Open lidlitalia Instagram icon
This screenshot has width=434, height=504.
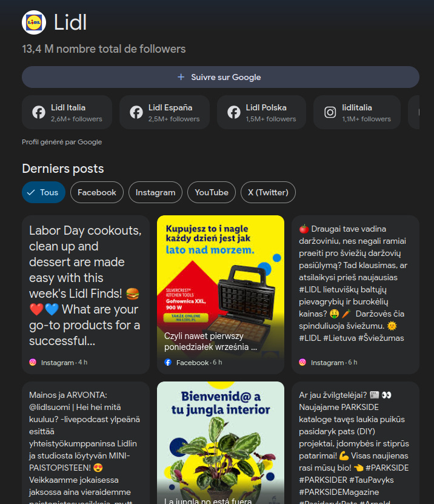[330, 112]
